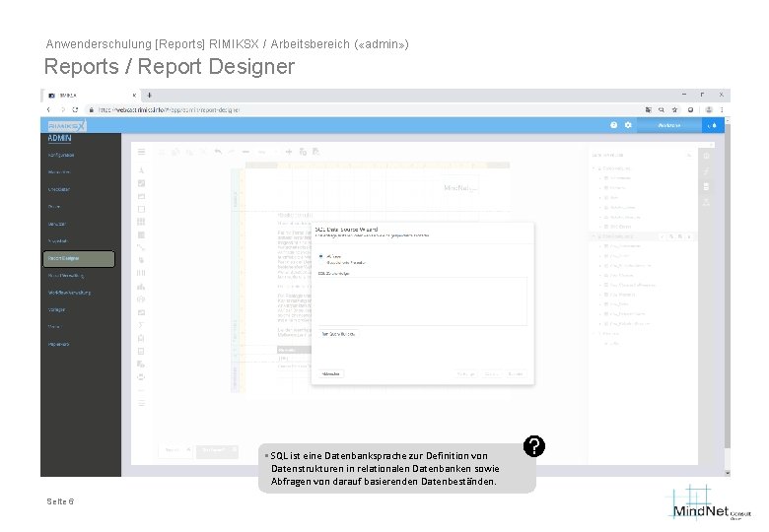Image resolution: width=769 pixels, height=532 pixels.
Task: Select the Check Box tool in toolbox
Action: coord(141,183)
